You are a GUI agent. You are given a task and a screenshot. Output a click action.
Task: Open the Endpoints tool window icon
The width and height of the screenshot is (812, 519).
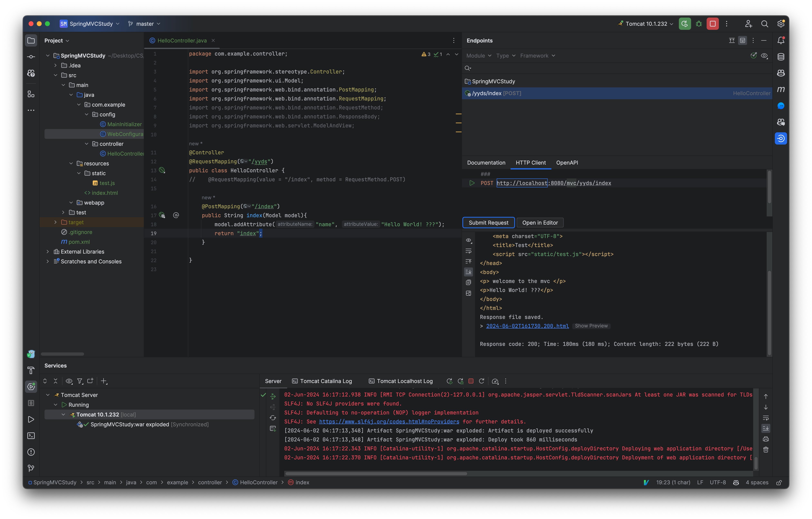tap(781, 138)
